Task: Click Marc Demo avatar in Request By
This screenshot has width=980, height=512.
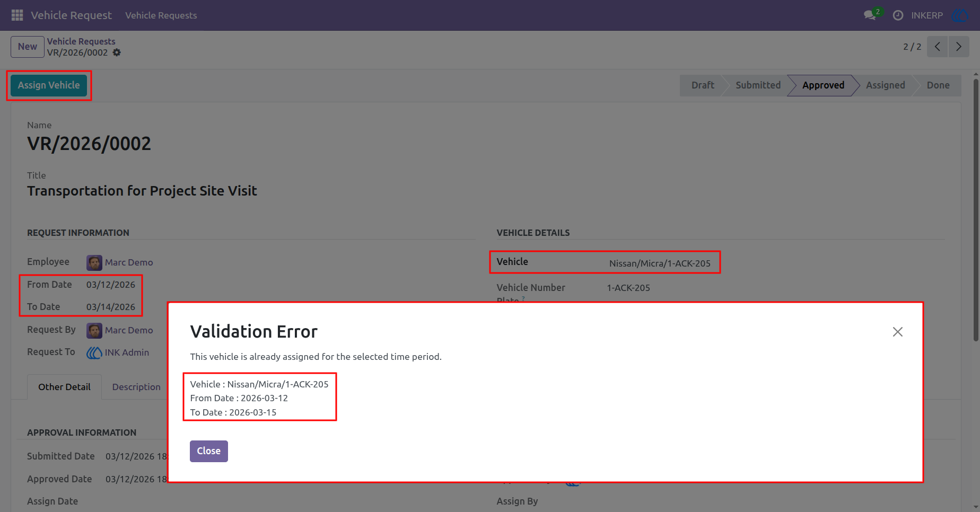Action: [94, 330]
